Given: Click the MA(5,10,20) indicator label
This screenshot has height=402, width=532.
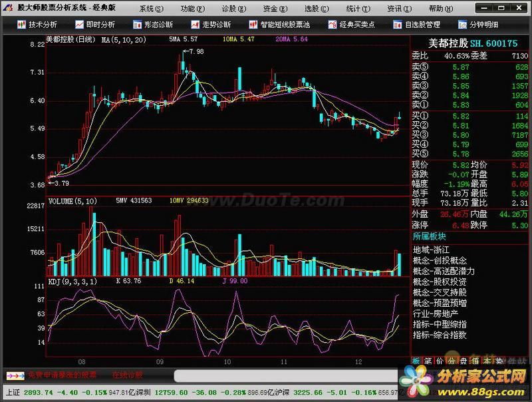Looking at the screenshot, I should [124, 40].
